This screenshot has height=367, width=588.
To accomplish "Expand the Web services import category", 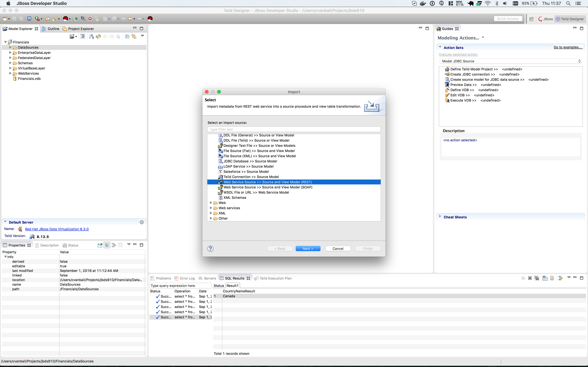I will (x=211, y=208).
